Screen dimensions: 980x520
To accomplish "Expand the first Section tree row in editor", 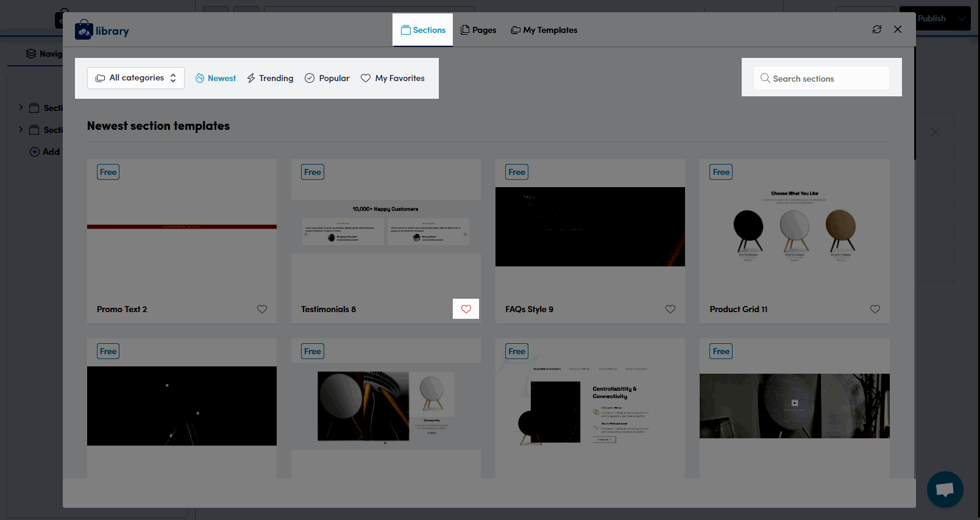I will 21,107.
